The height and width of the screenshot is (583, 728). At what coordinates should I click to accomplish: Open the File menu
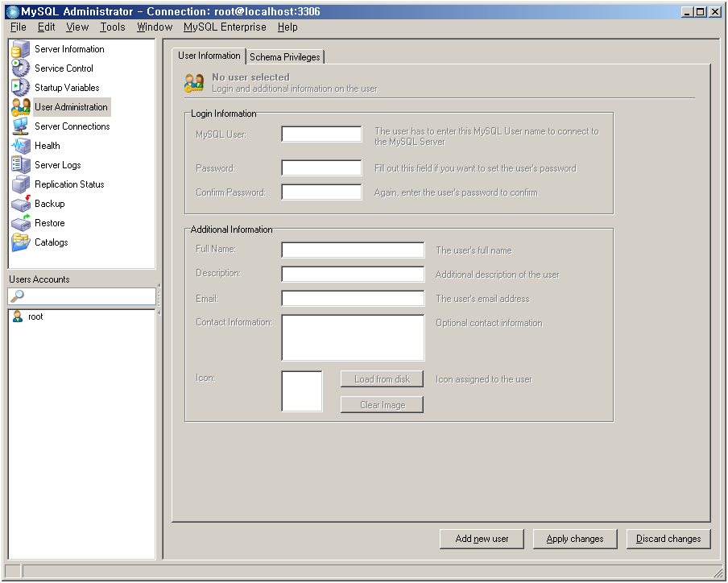pos(18,27)
